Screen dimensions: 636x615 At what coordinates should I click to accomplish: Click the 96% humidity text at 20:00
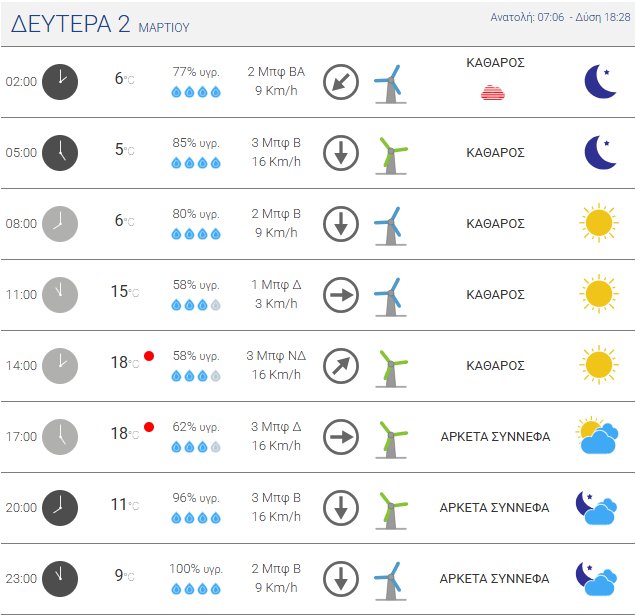(x=195, y=497)
